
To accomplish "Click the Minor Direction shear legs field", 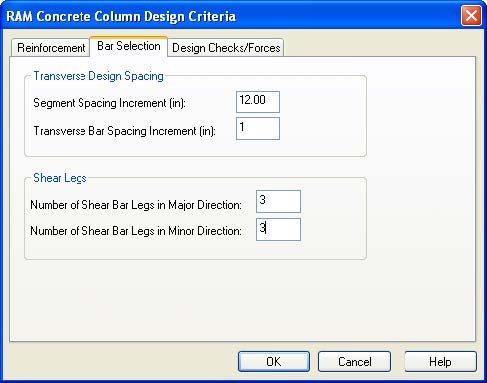I will point(278,229).
